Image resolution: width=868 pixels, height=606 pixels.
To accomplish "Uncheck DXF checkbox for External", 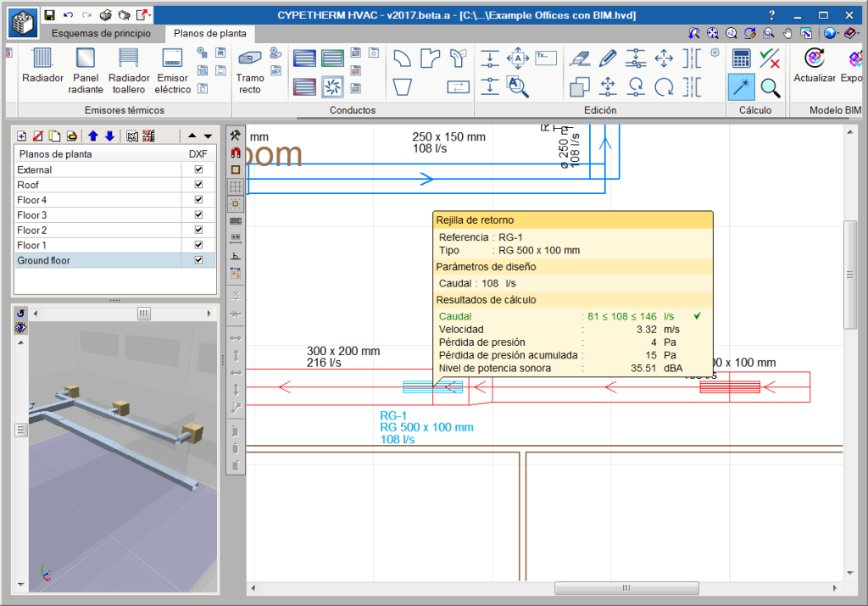I will (198, 170).
